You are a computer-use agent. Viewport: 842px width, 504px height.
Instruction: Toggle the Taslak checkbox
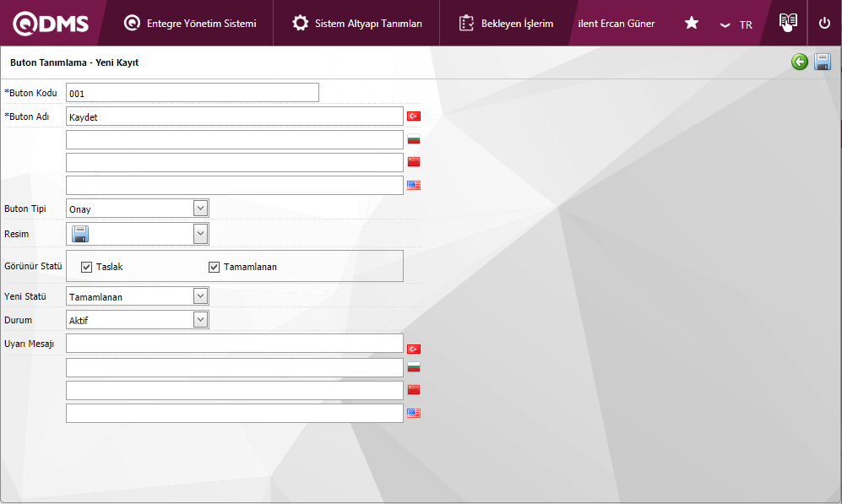pos(86,267)
